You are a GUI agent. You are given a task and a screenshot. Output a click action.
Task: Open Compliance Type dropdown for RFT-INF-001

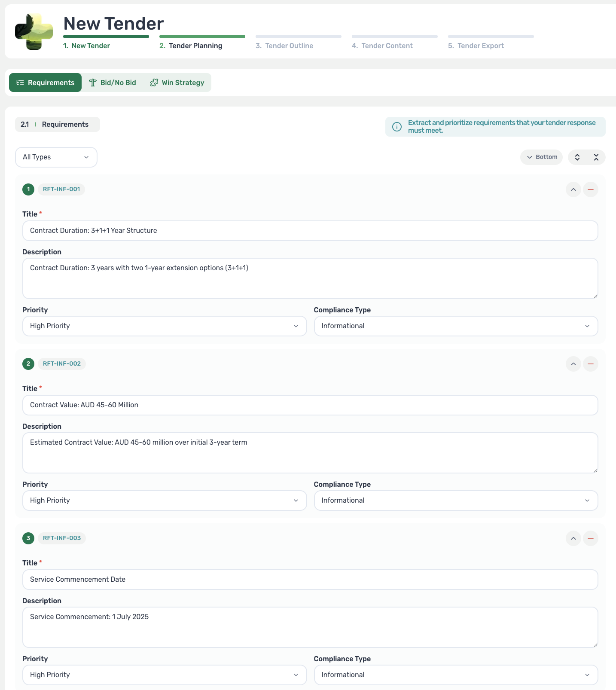click(x=456, y=326)
